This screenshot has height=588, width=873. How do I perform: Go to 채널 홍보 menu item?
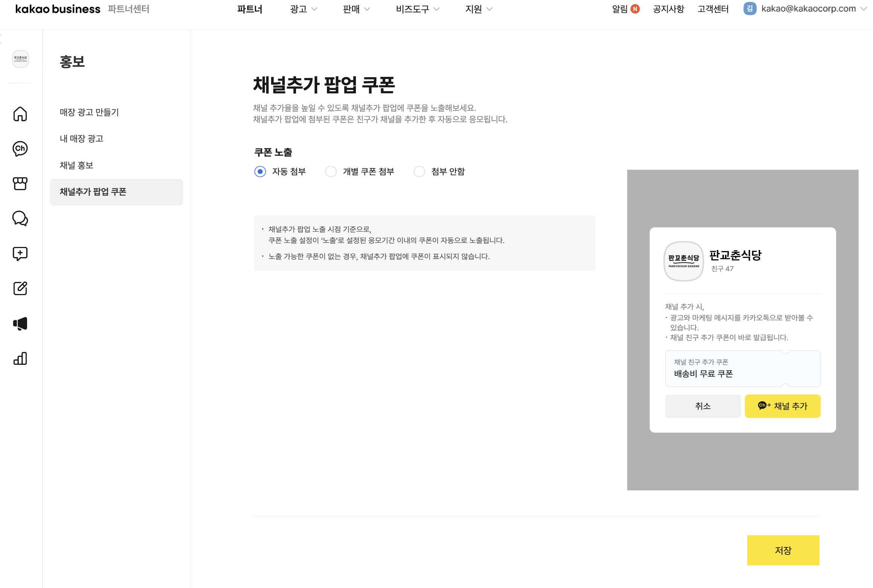pyautogui.click(x=76, y=165)
